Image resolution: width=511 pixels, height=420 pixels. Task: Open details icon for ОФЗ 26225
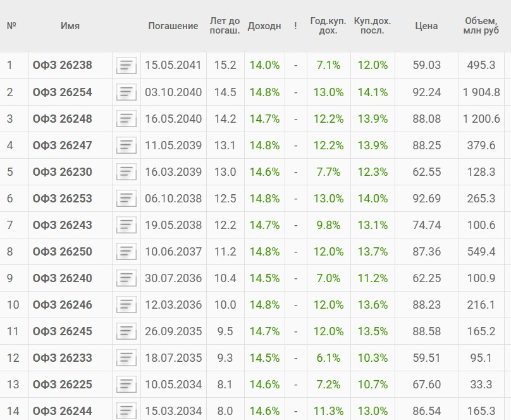point(126,384)
